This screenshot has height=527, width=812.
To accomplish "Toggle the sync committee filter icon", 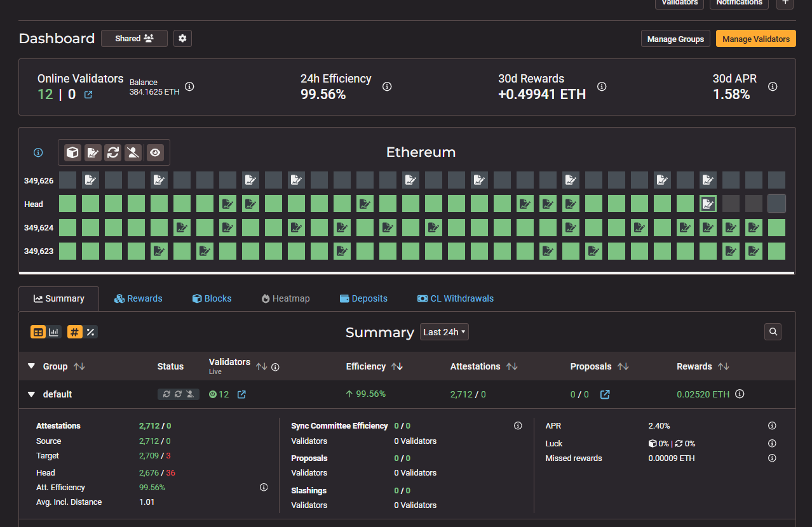I will 113,152.
